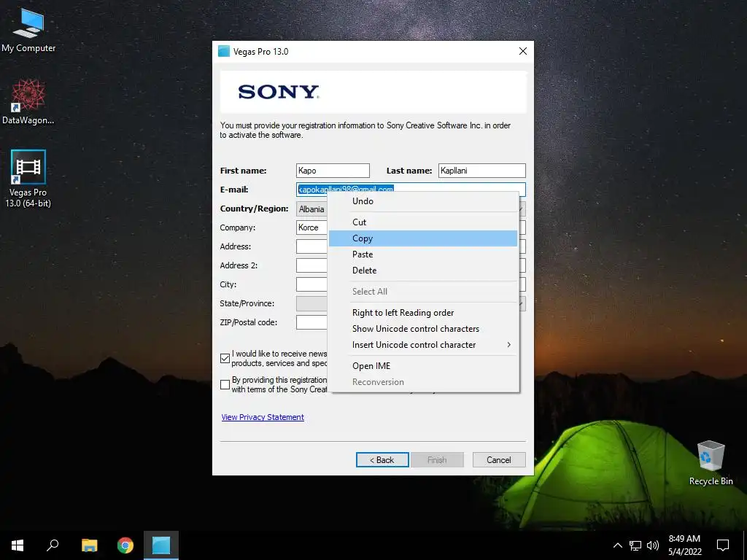Select Vegas Pro 13.0 (64-bit) desktop shortcut
747x560 pixels.
coord(28,179)
